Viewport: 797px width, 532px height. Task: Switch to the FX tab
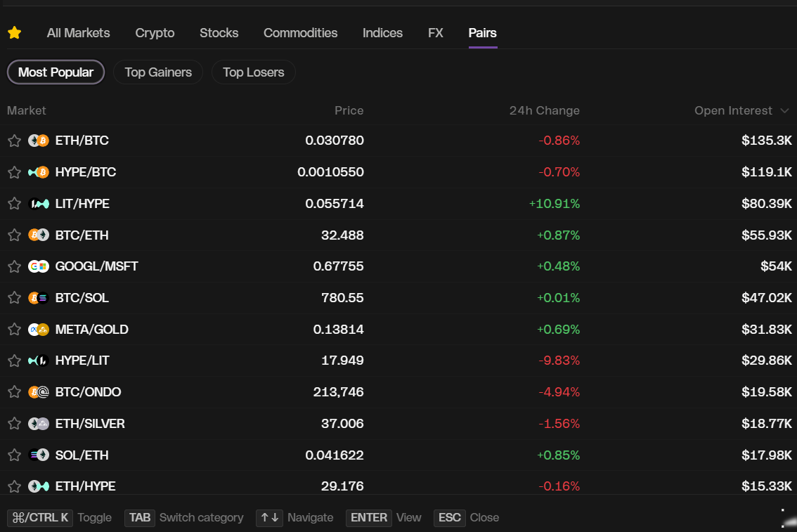pos(436,33)
